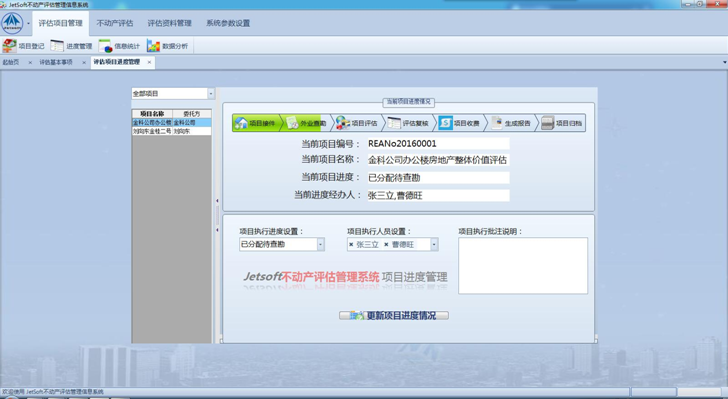Switch to the 评估基本事项 document tab
Screen dimensions: 728x399
[56, 62]
